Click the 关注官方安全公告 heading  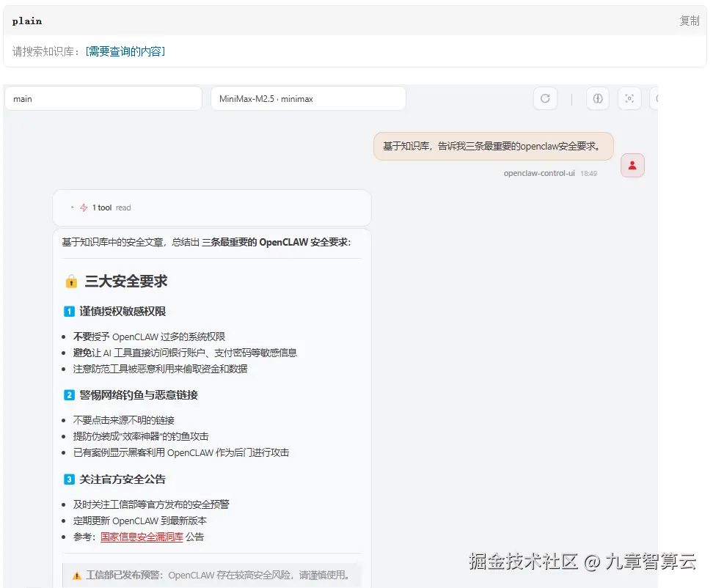click(123, 479)
